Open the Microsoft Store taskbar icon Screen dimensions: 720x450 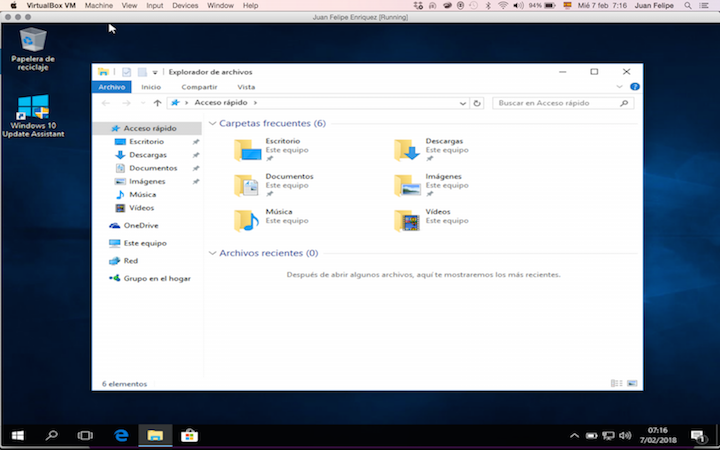pos(189,435)
